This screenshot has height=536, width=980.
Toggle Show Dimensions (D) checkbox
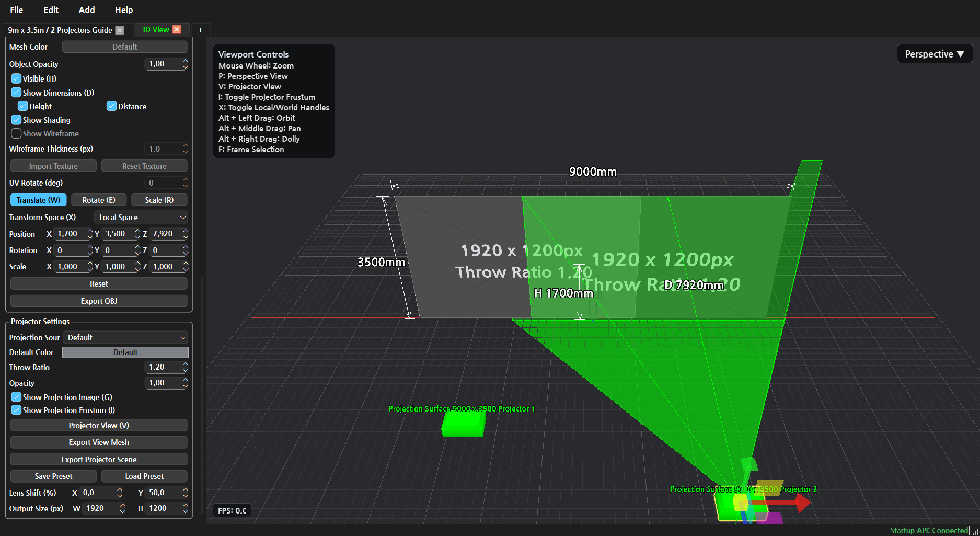click(16, 93)
